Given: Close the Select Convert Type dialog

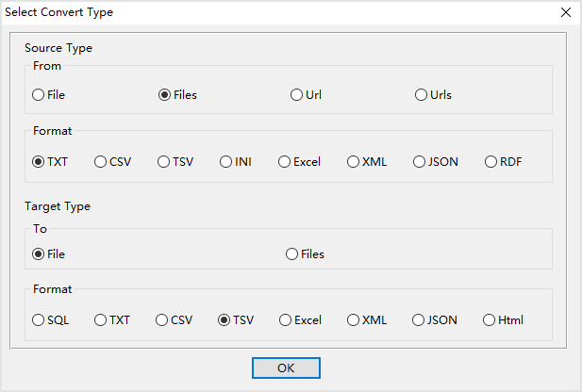Looking at the screenshot, I should tap(565, 12).
